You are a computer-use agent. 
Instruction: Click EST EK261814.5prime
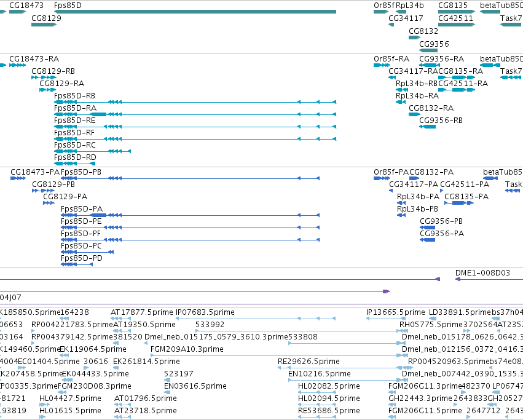(146, 362)
